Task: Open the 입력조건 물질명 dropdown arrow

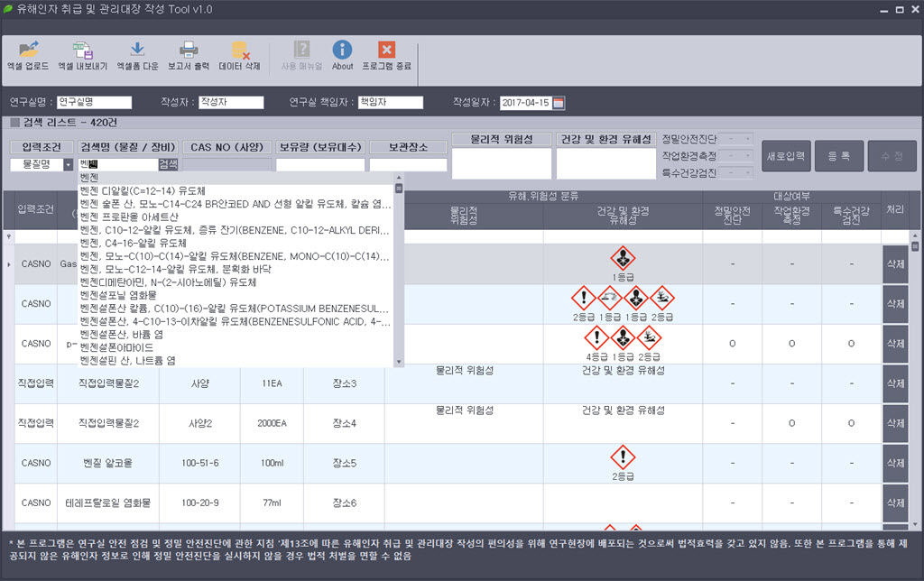Action: click(x=69, y=165)
